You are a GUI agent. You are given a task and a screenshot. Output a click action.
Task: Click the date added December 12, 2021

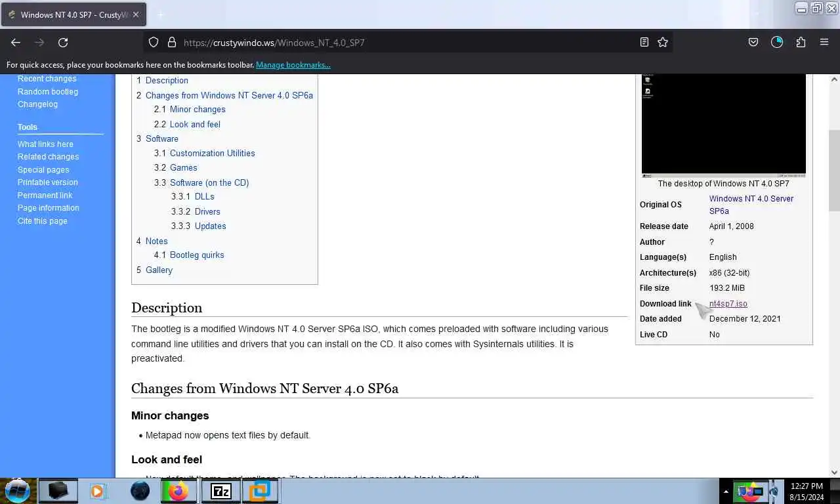(x=745, y=319)
